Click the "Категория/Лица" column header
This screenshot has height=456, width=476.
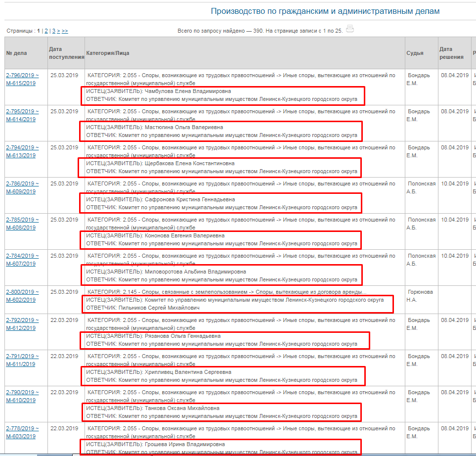107,52
